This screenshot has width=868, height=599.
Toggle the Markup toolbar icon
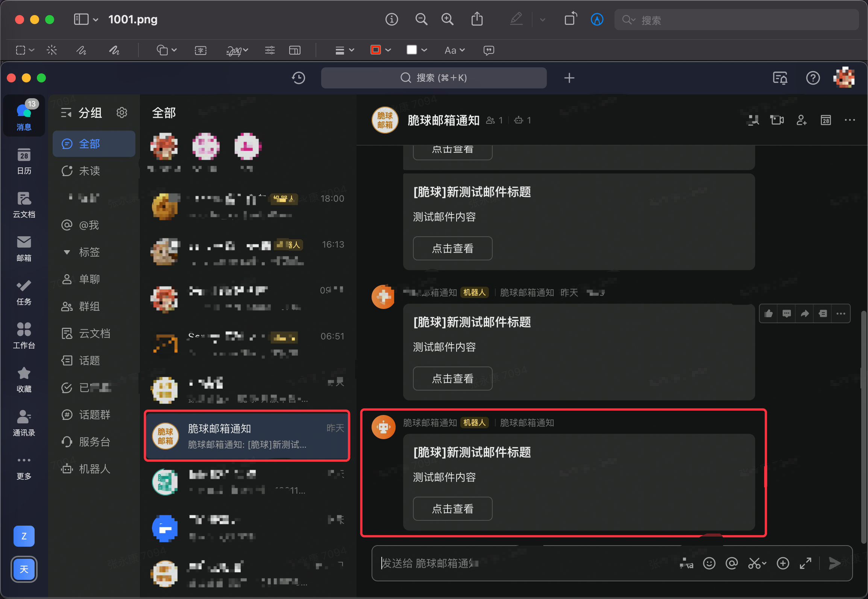pyautogui.click(x=597, y=19)
